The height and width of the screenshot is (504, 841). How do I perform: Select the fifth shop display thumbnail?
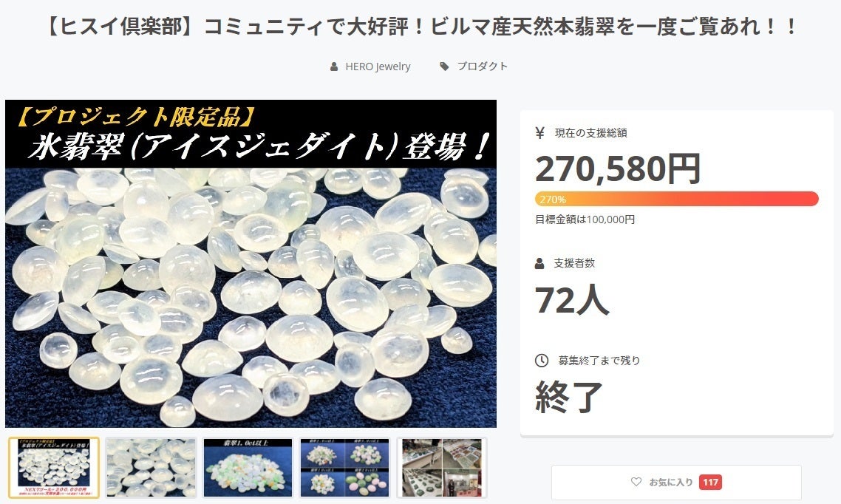441,468
